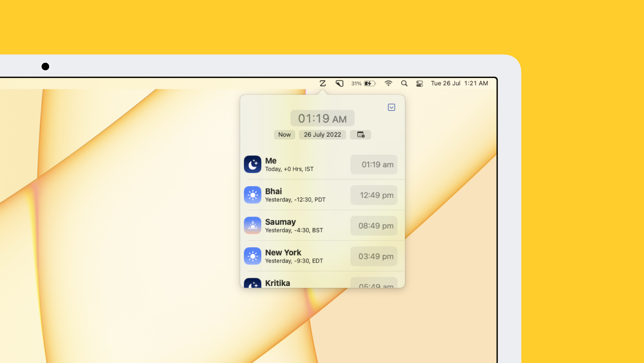Open menu bar clock Tue 26 Jul

click(459, 83)
